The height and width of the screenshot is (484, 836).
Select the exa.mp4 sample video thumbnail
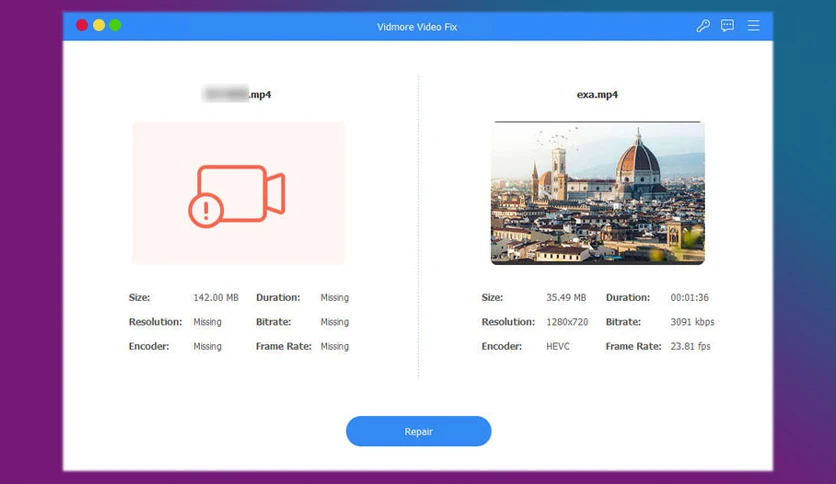coord(598,193)
